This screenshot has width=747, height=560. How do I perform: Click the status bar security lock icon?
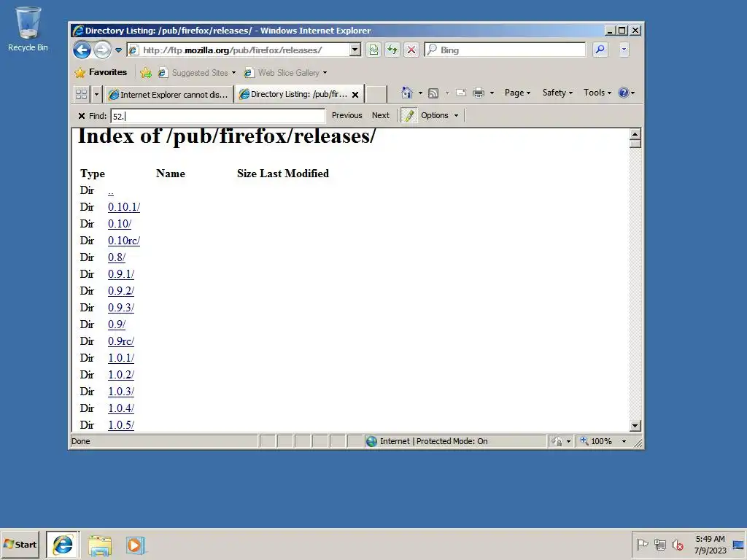557,441
